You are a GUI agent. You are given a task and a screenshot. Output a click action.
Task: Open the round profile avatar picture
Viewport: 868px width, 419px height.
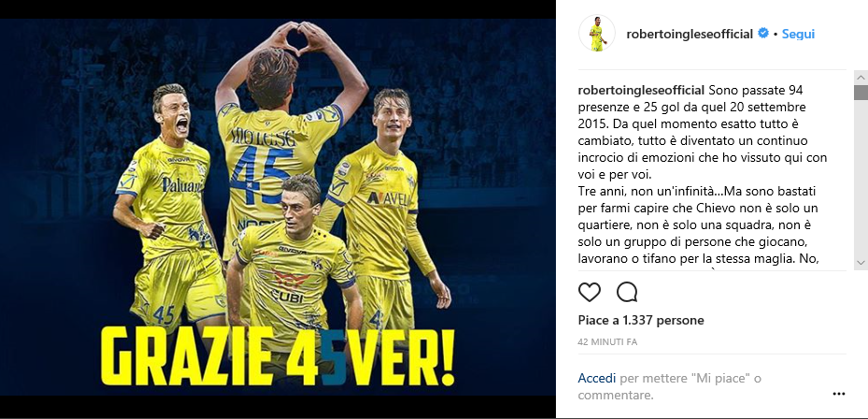pos(597,34)
